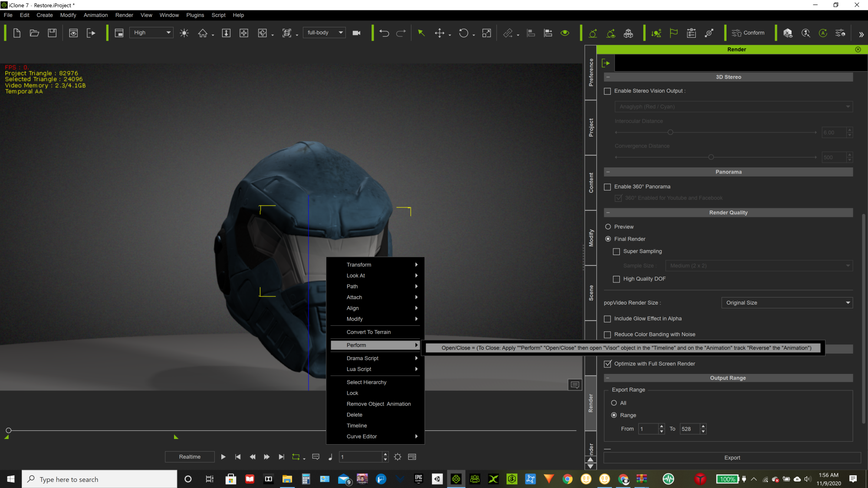Open project with the folder icon
Image resolution: width=868 pixels, height=488 pixels.
click(x=34, y=33)
